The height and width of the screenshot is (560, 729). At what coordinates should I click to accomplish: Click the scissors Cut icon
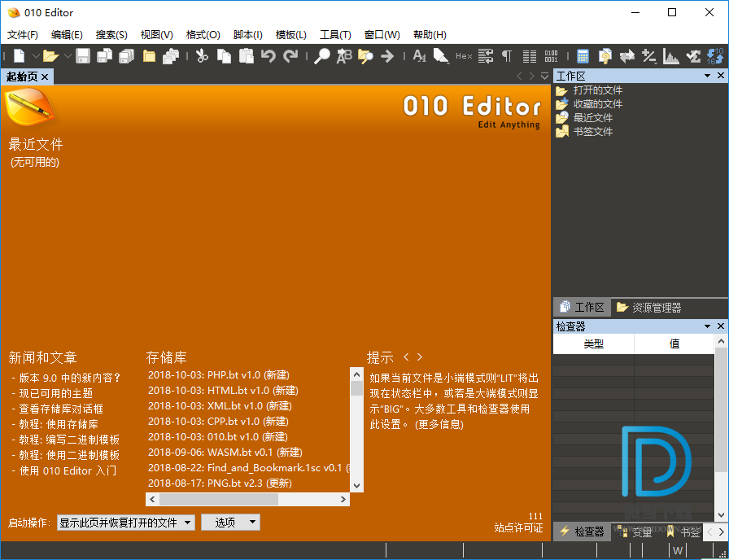click(202, 56)
